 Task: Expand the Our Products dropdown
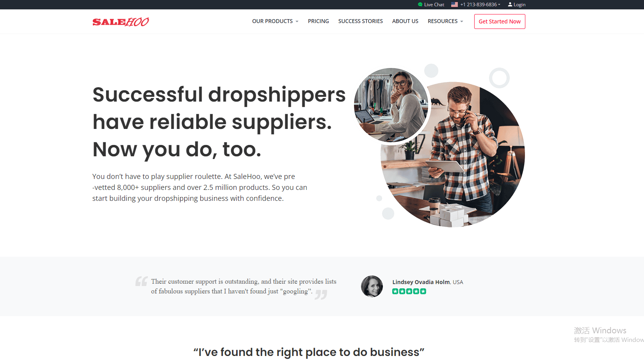pyautogui.click(x=275, y=21)
